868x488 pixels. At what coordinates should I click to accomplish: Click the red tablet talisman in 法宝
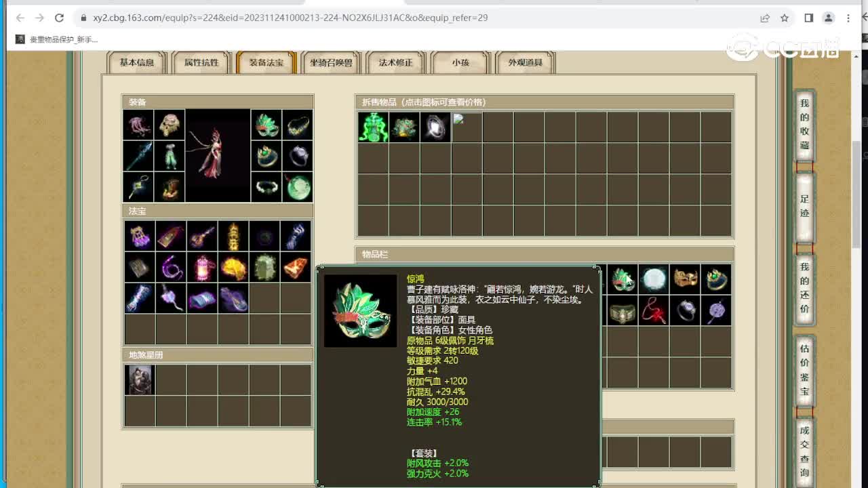171,236
